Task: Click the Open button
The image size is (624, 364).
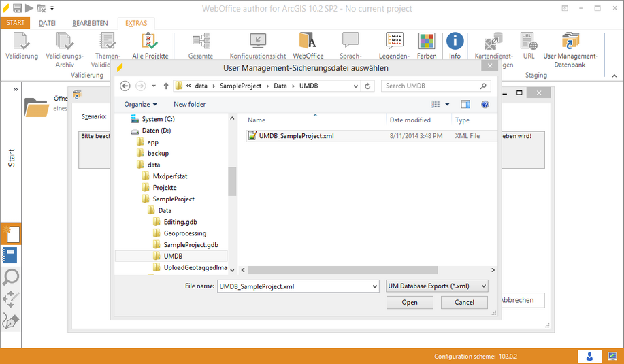Action: click(x=410, y=302)
